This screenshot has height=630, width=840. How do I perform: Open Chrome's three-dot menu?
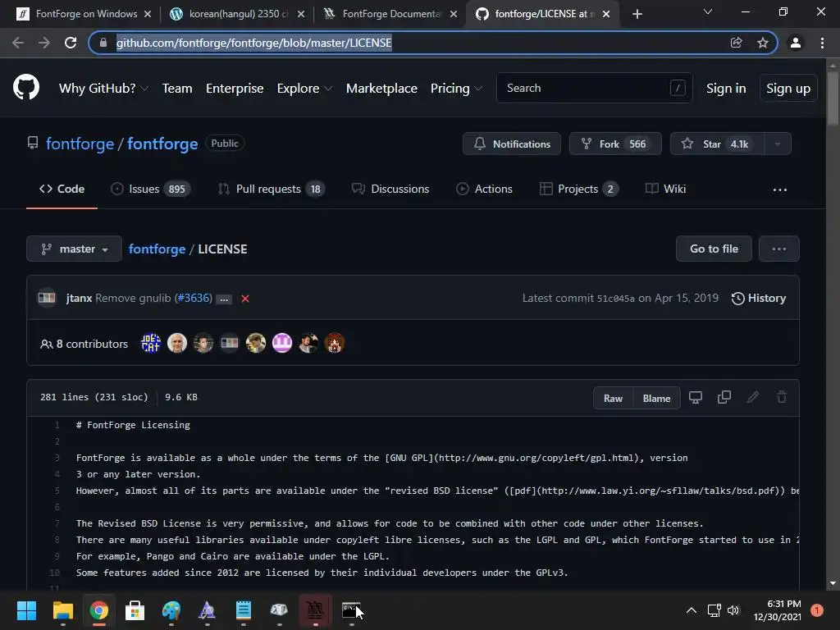822,43
